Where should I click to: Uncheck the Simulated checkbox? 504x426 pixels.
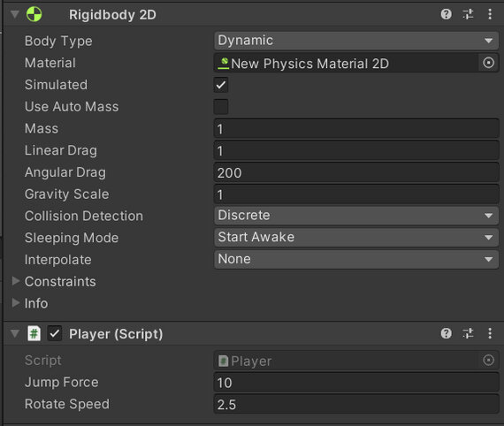(x=221, y=85)
